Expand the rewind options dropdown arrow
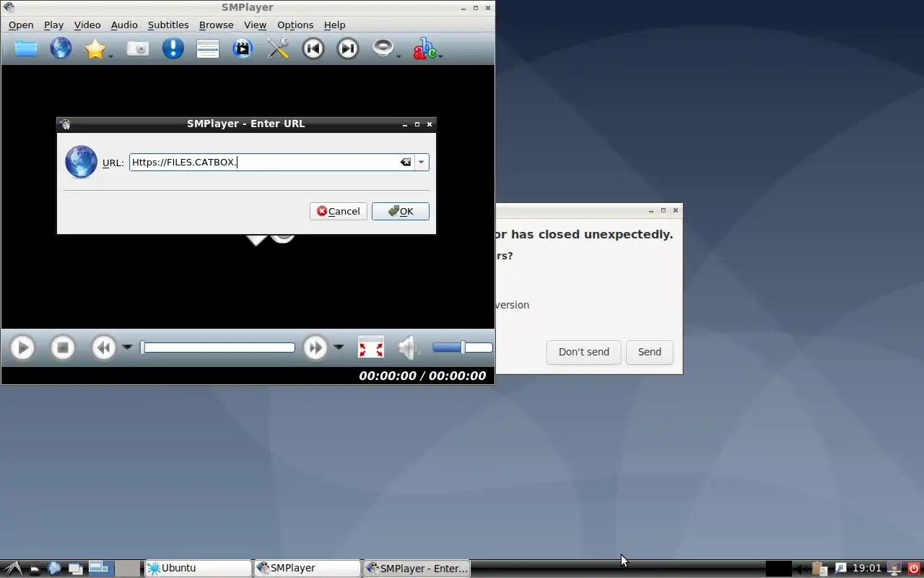Viewport: 924px width, 578px height. click(127, 348)
